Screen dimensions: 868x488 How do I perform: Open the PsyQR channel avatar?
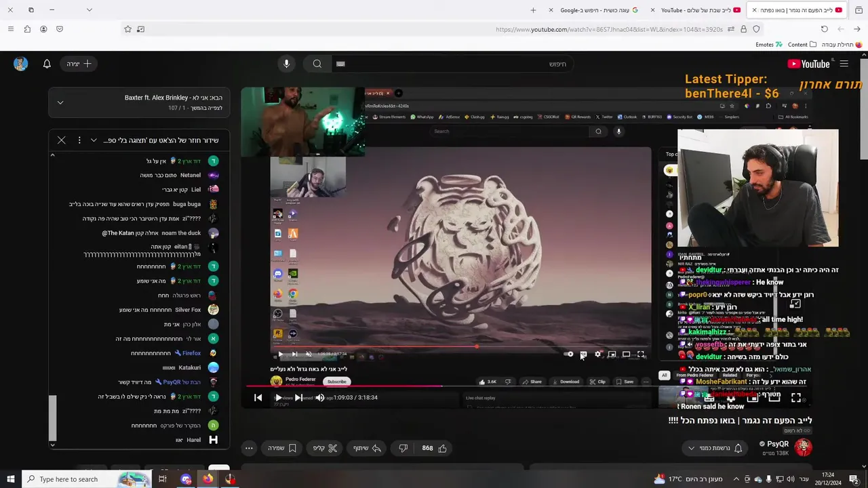pos(803,447)
